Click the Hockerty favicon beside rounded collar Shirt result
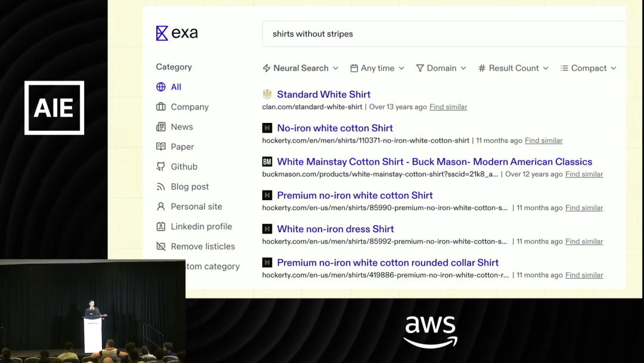 (x=267, y=263)
